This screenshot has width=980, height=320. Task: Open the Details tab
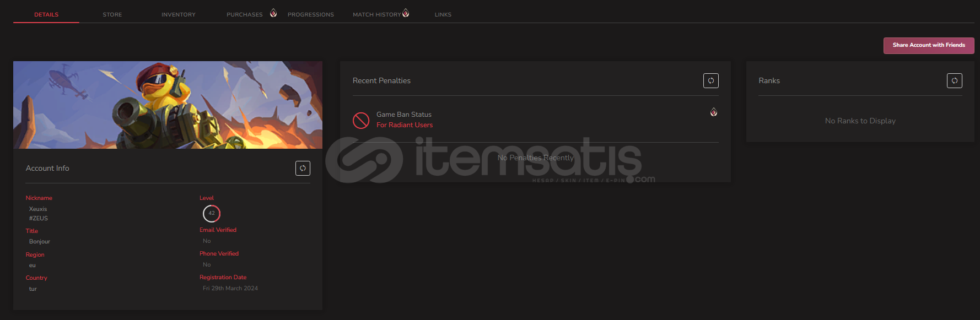click(x=46, y=14)
